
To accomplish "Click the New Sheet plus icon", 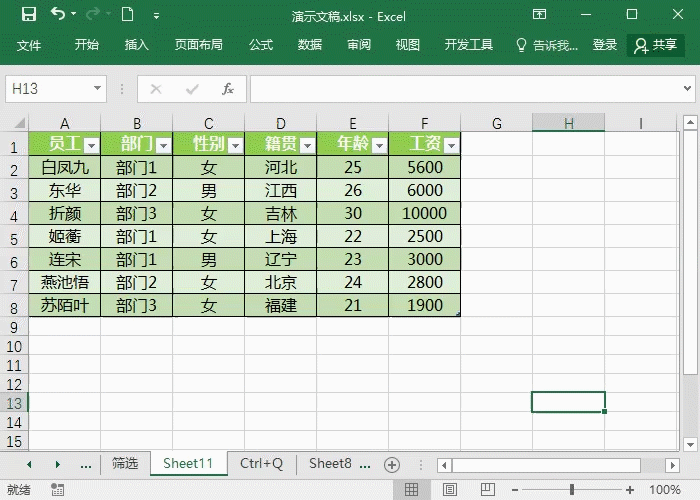I will point(392,465).
